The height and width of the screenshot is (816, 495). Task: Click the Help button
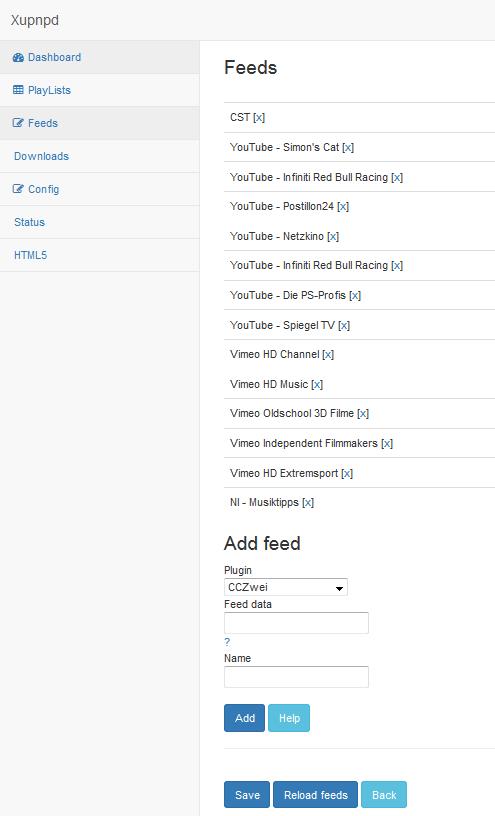tap(289, 718)
